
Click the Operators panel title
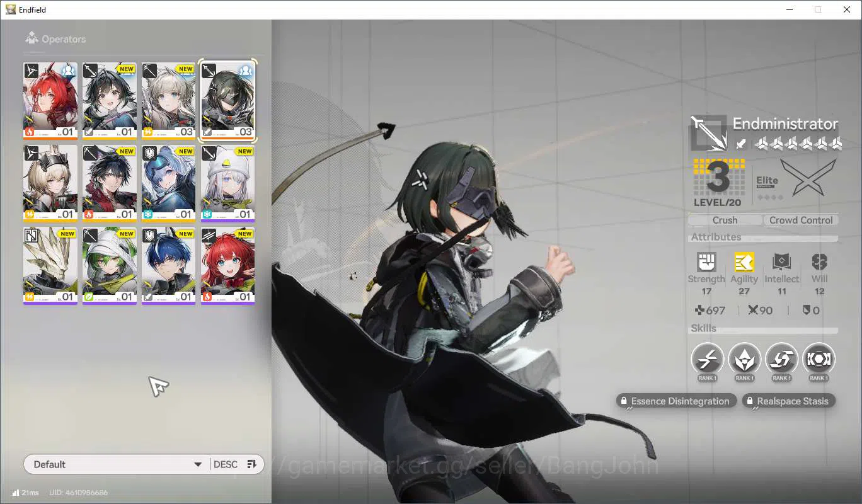[x=64, y=39]
